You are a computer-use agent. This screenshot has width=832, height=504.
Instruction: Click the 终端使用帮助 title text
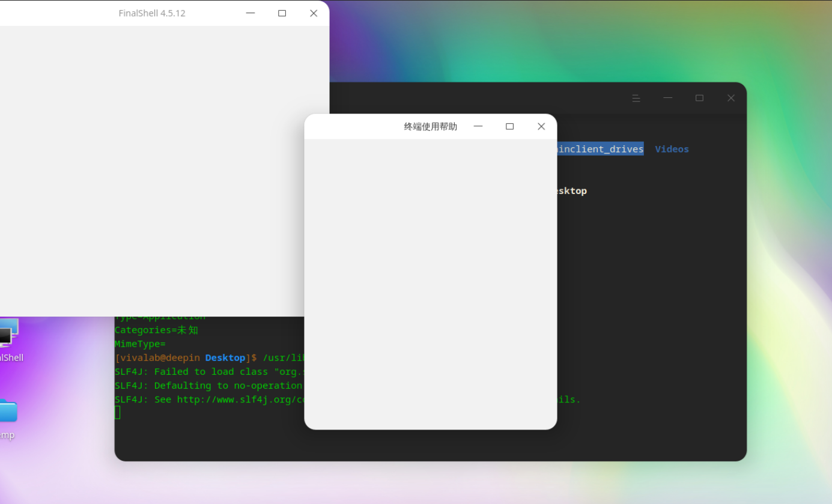430,127
